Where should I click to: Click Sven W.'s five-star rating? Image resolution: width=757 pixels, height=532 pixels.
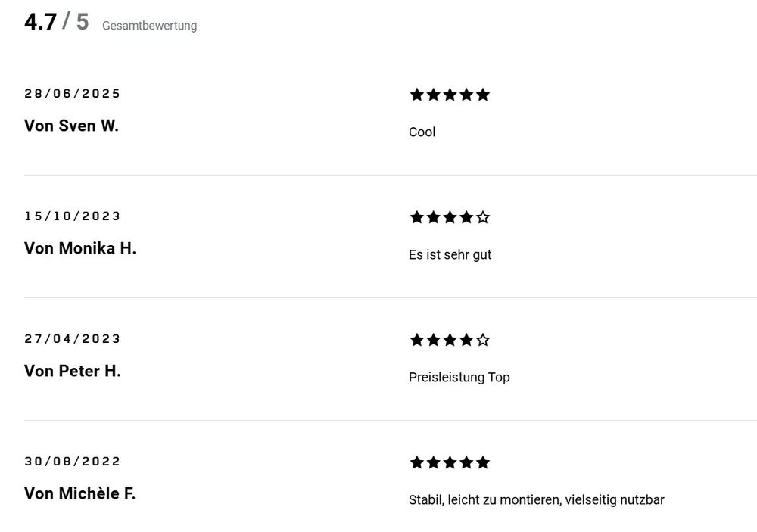[450, 95]
